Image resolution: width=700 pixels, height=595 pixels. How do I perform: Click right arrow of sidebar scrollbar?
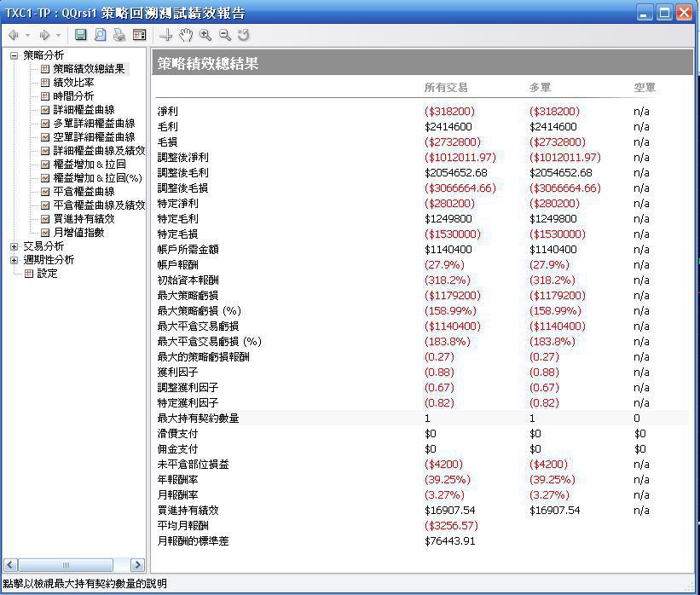137,564
